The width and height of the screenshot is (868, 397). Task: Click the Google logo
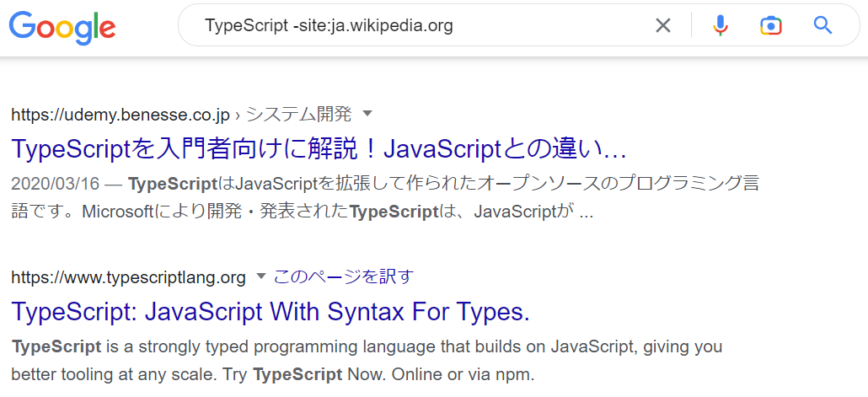pyautogui.click(x=62, y=27)
